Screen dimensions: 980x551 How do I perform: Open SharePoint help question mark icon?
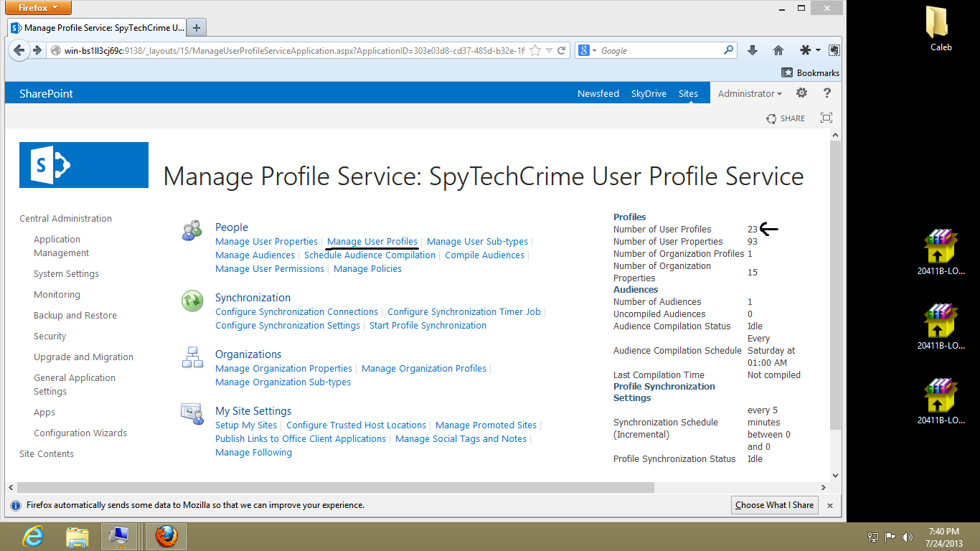tap(826, 93)
